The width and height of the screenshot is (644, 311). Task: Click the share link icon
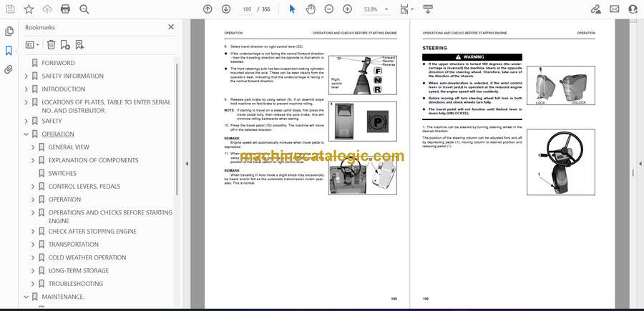point(596,9)
